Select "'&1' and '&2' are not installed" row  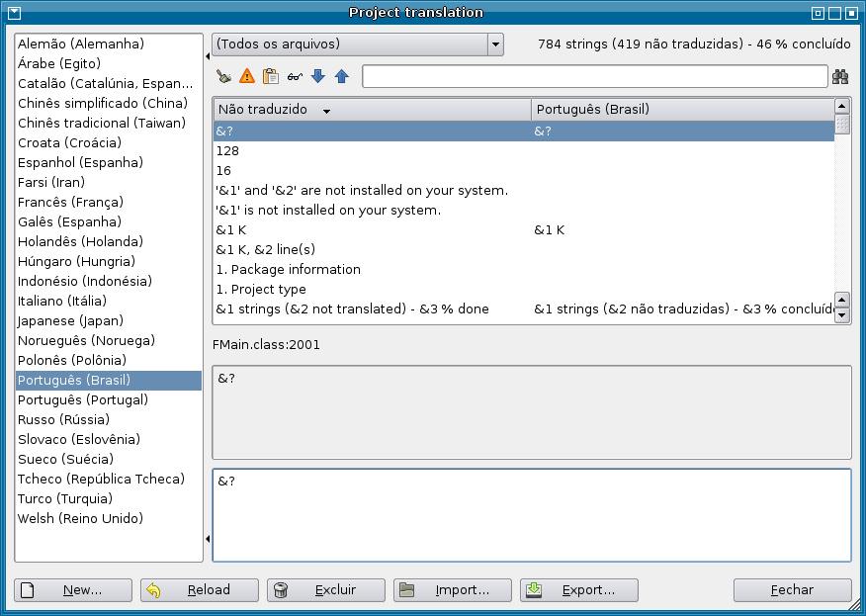(x=524, y=191)
